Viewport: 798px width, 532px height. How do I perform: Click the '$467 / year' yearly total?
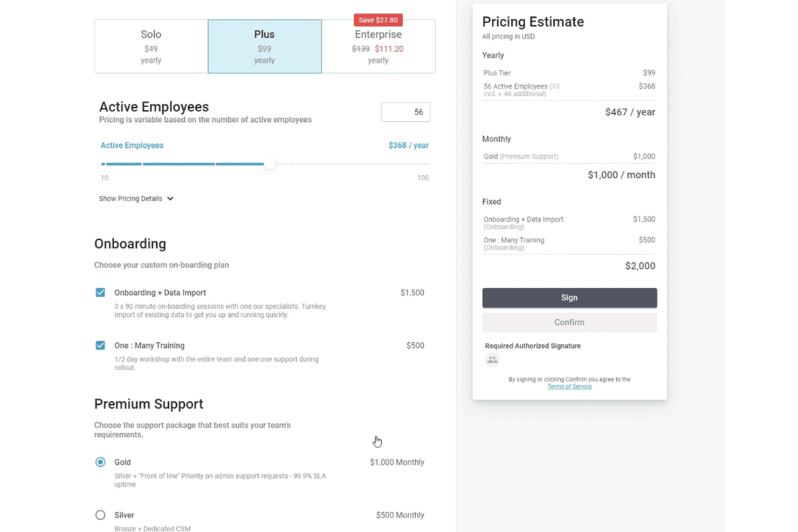click(630, 112)
